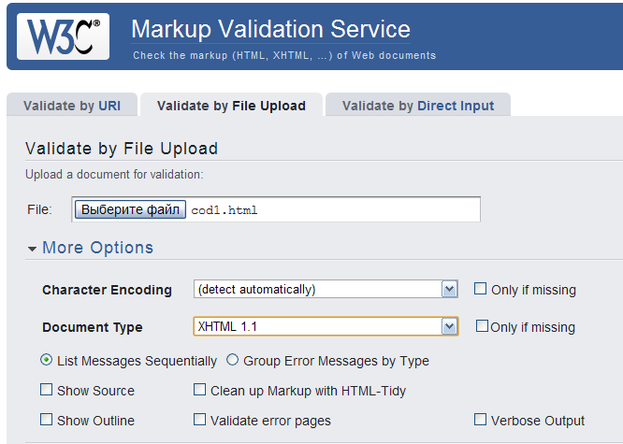
Task: Select Group Error Messages by Type
Action: click(x=233, y=360)
